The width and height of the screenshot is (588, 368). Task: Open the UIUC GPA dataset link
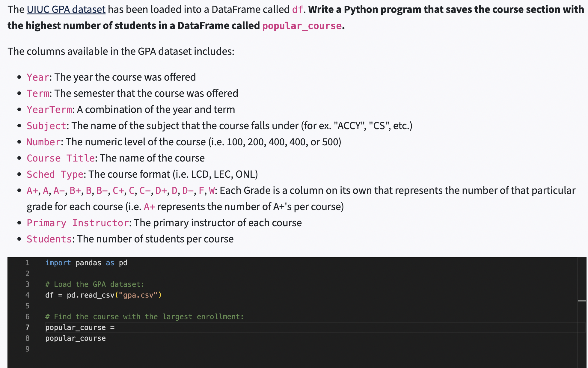(66, 9)
